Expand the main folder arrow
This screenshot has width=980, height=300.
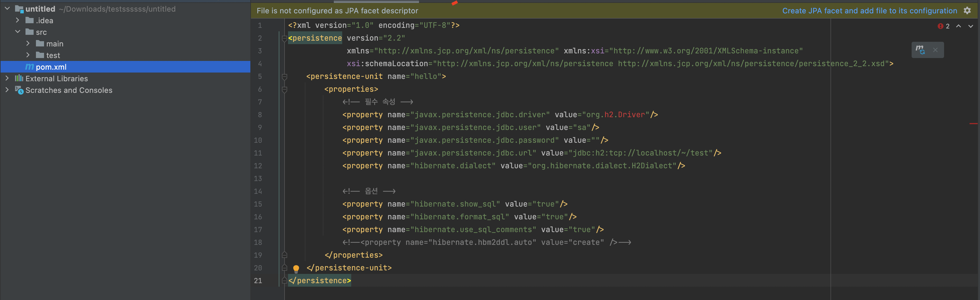[28, 44]
